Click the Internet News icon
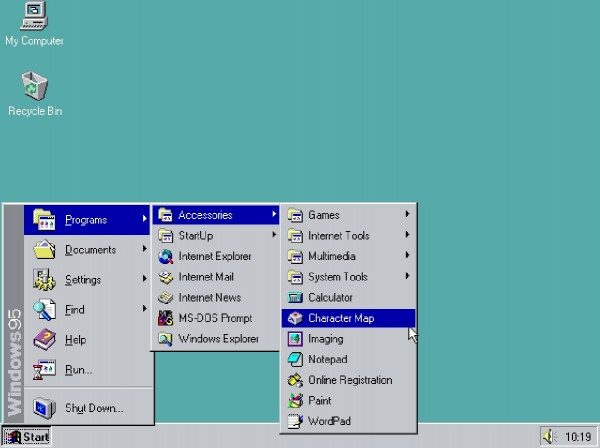Viewport: 600px width, 448px height. tap(166, 298)
